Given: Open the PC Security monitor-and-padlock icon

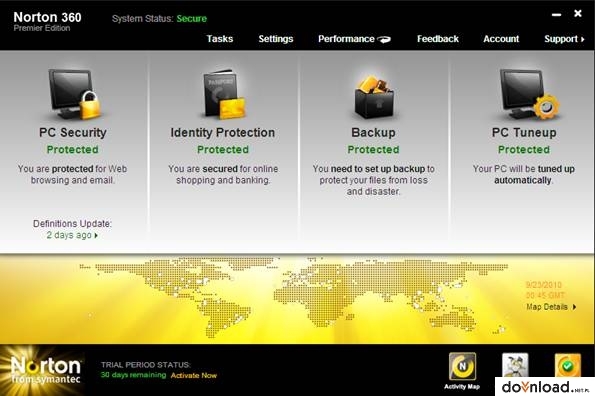Looking at the screenshot, I should click(x=74, y=94).
